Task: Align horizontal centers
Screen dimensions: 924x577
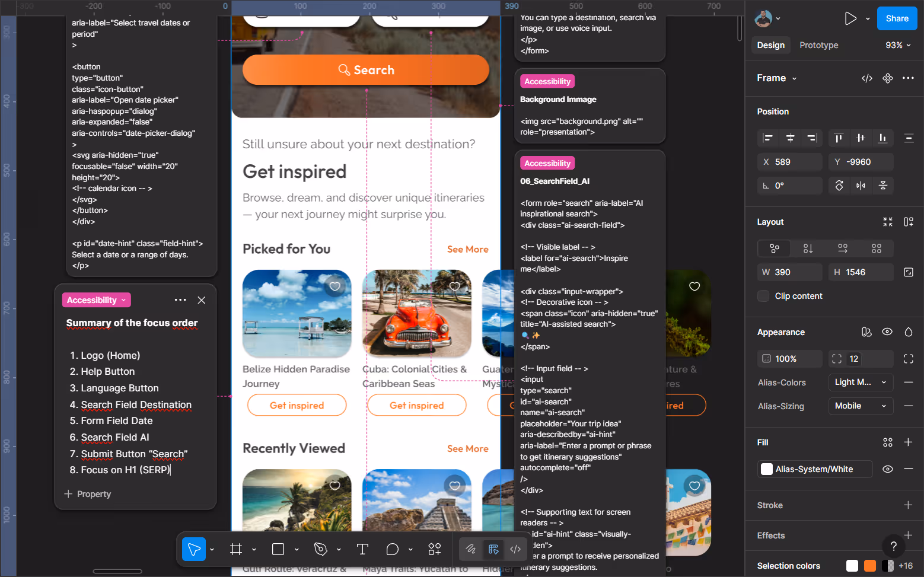Action: [790, 138]
